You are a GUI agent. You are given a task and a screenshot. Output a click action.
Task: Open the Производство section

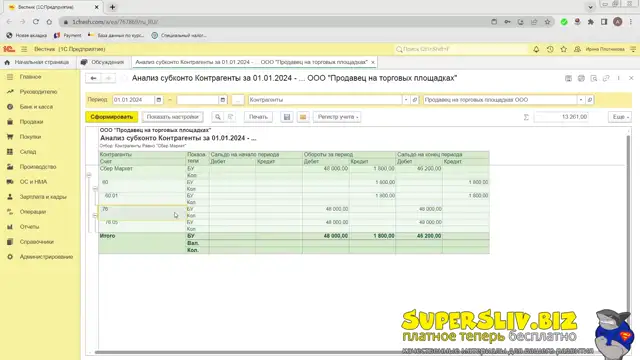click(x=38, y=167)
